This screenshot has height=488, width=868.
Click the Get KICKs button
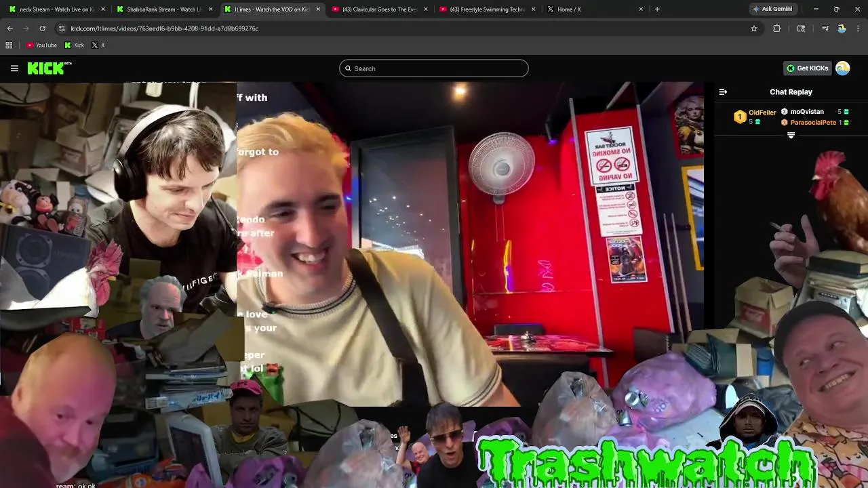[x=807, y=68]
